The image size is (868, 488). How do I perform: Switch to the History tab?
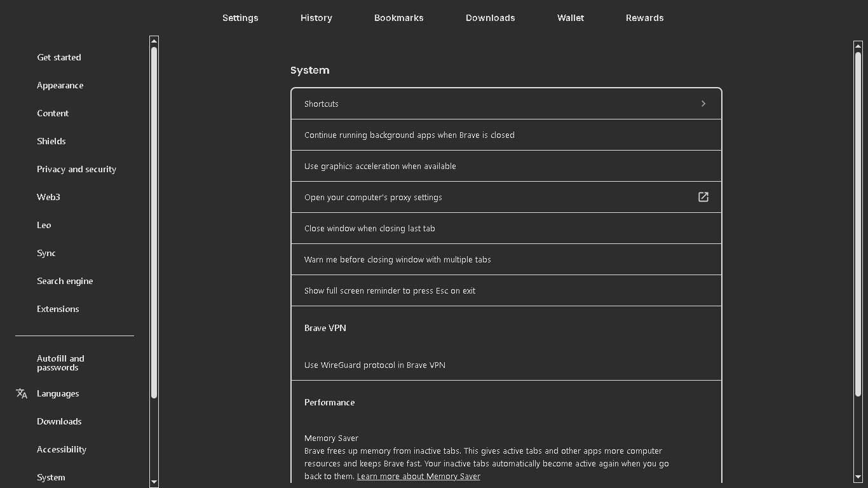(x=316, y=18)
